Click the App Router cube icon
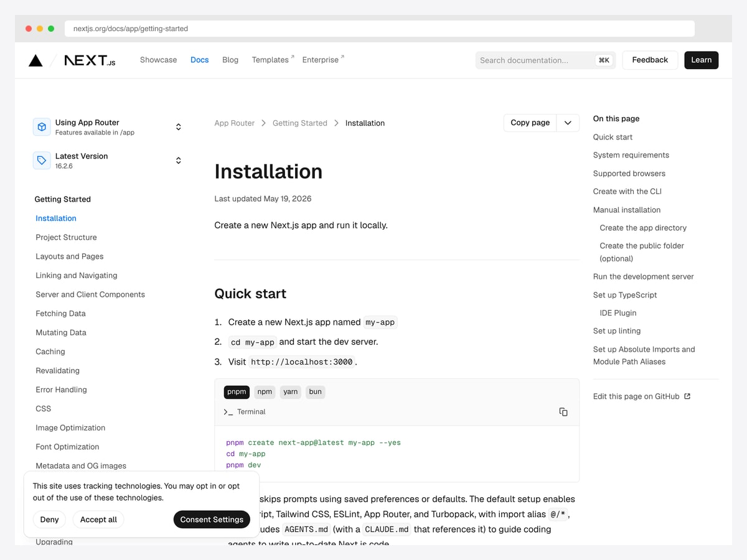Viewport: 747px width, 560px height. [42, 127]
